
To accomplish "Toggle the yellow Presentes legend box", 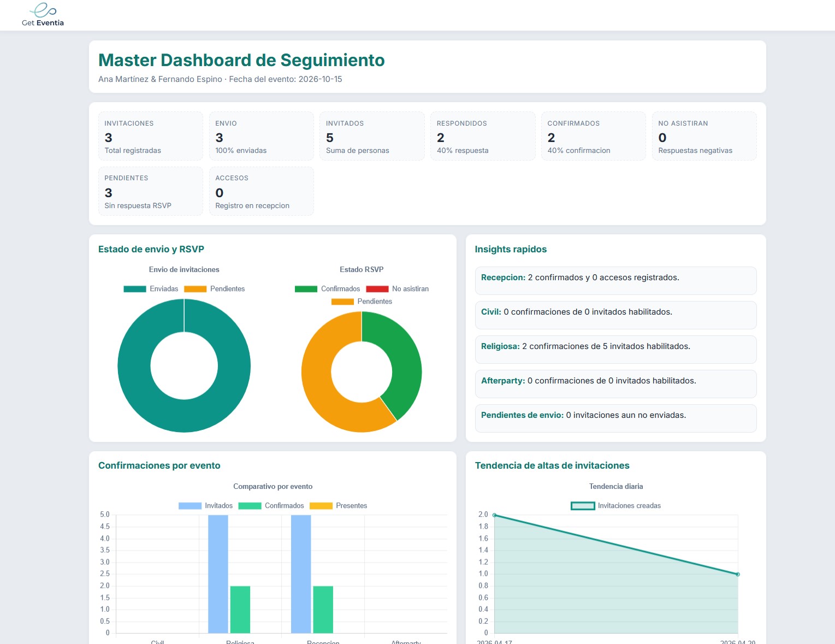I will coord(321,506).
